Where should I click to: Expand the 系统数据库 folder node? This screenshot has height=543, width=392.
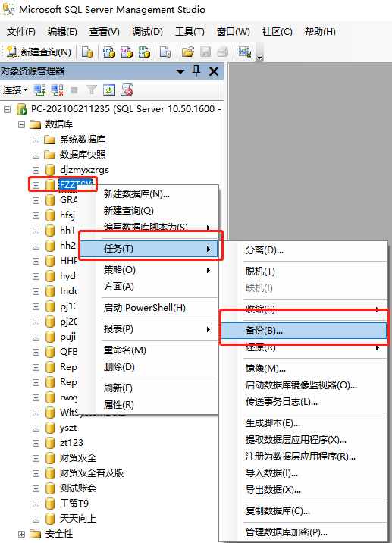pyautogui.click(x=36, y=140)
